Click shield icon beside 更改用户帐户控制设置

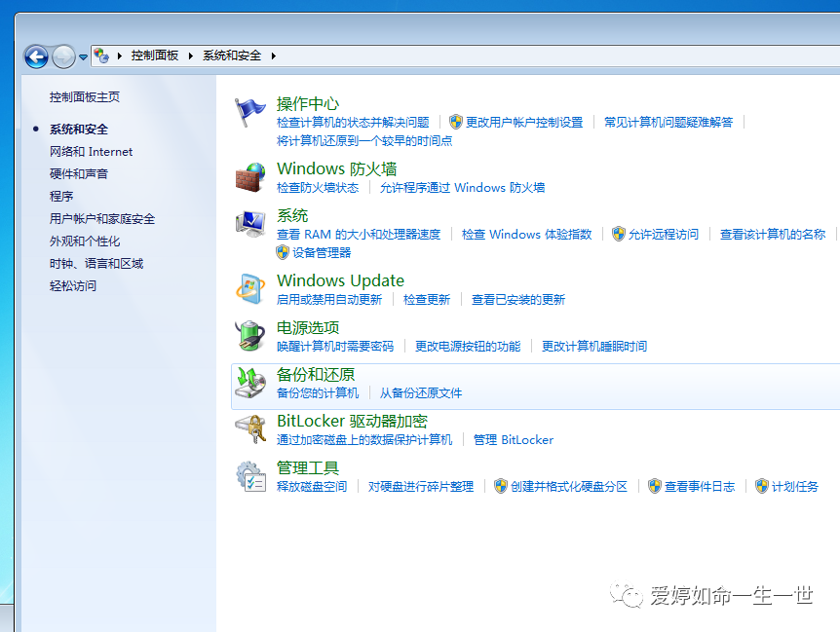coord(456,122)
